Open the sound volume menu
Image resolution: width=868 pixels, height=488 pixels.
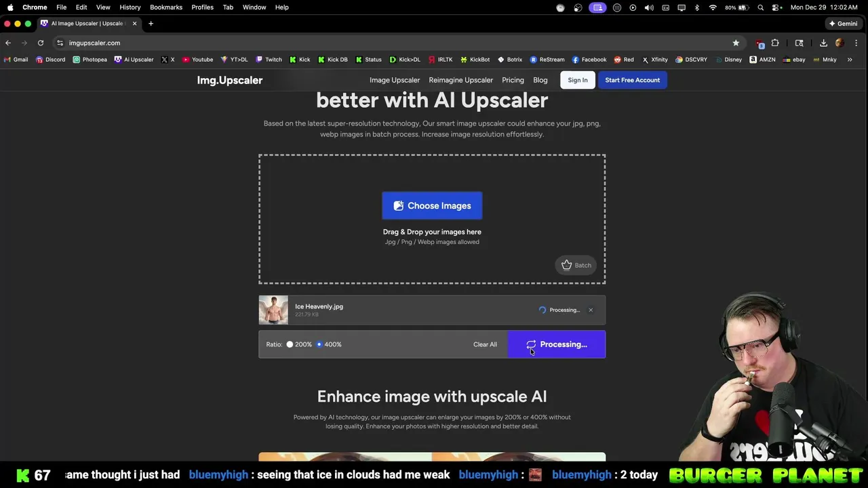click(649, 7)
